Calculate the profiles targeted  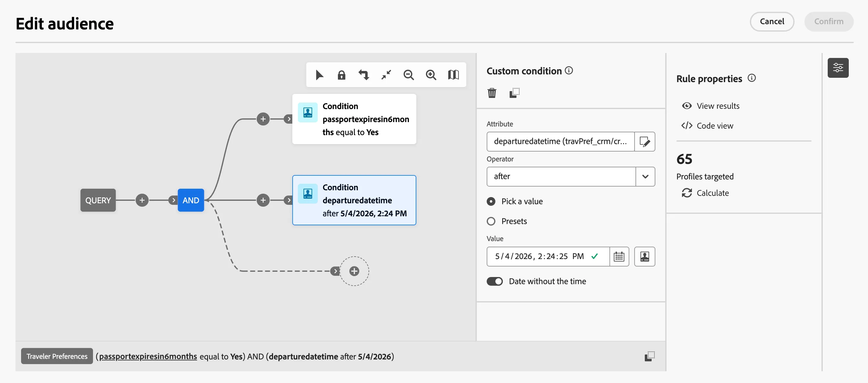click(x=705, y=193)
